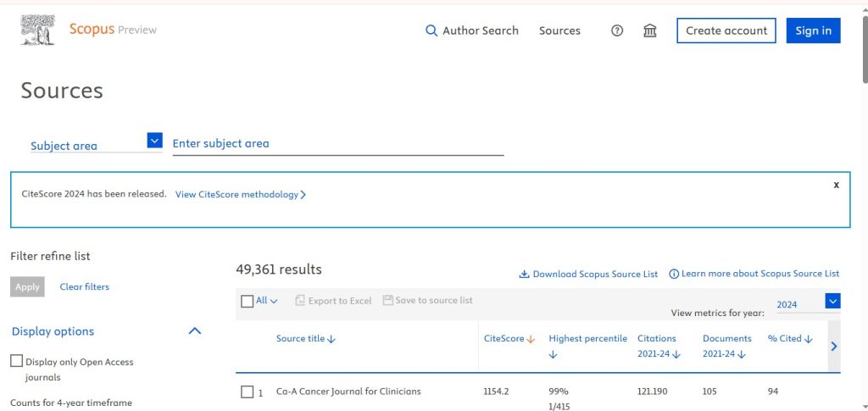
Task: Click the Download Scopus Source List icon
Action: point(525,274)
